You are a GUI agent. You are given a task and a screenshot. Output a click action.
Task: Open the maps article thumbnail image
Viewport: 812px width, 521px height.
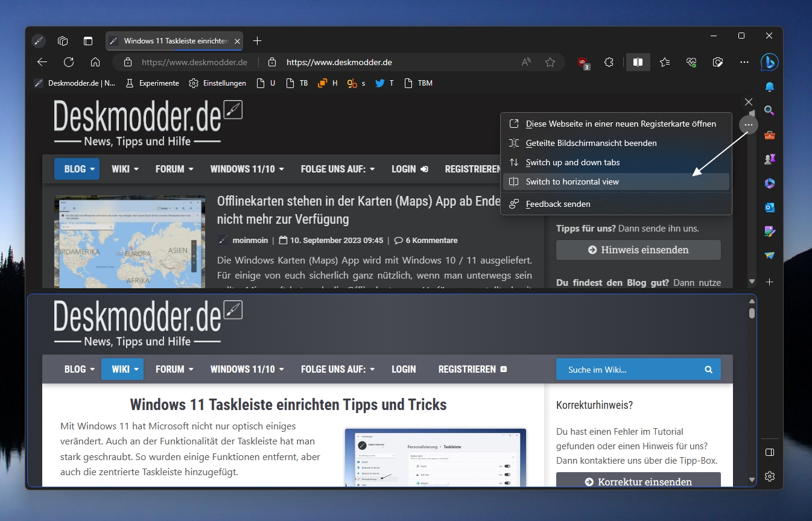click(130, 241)
